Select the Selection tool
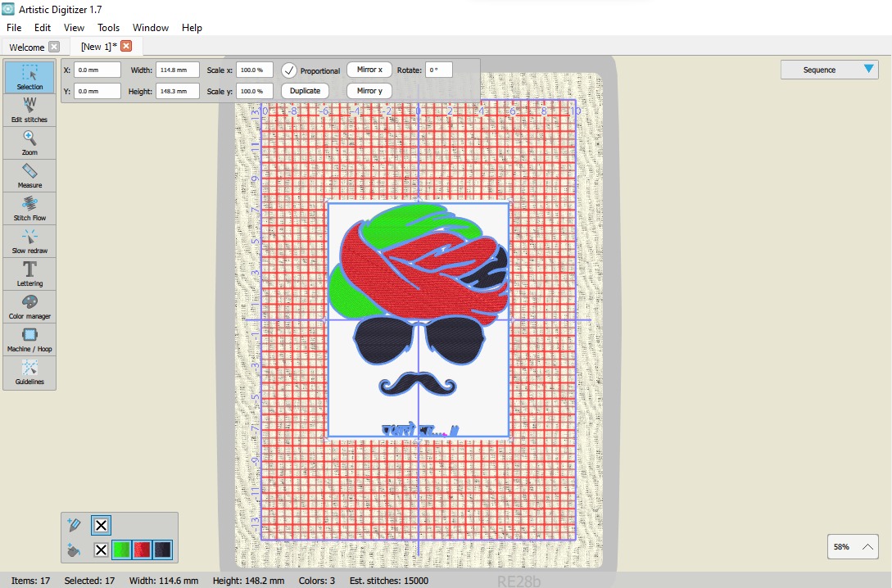The width and height of the screenshot is (892, 588). pyautogui.click(x=29, y=77)
